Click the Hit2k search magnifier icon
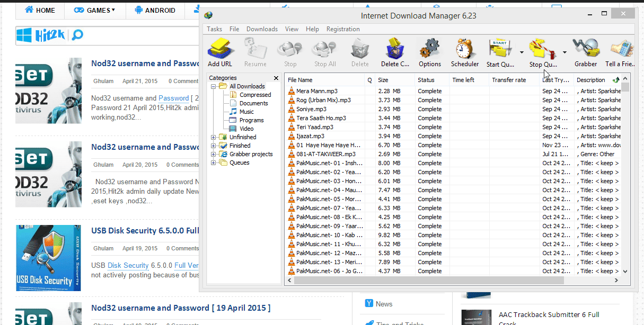644x325 pixels. 78,35
